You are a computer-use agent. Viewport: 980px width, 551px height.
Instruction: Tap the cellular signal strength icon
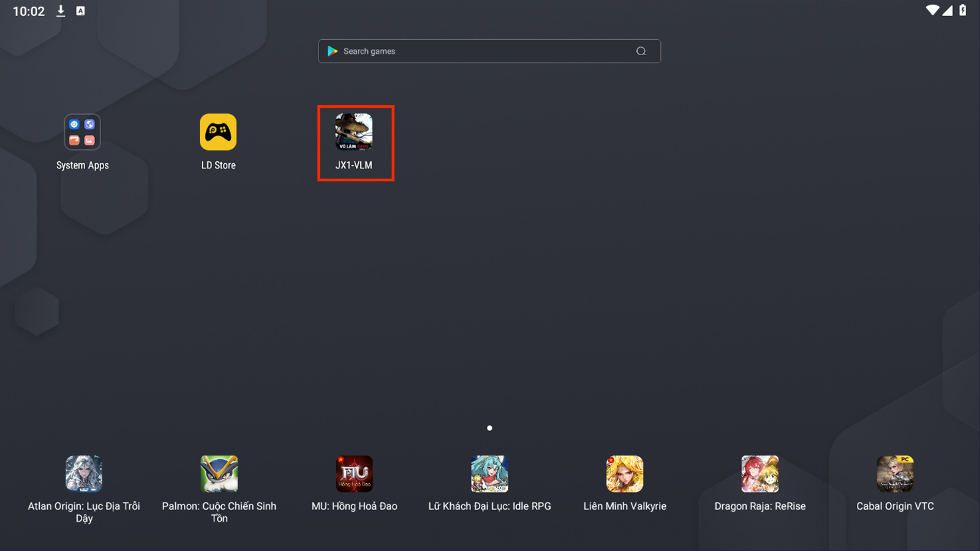(x=948, y=10)
